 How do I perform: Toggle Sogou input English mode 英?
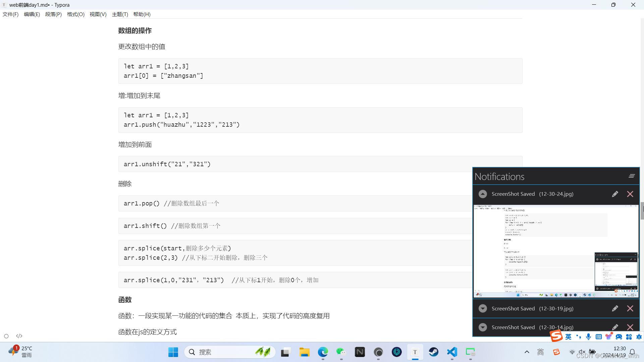[x=568, y=337]
